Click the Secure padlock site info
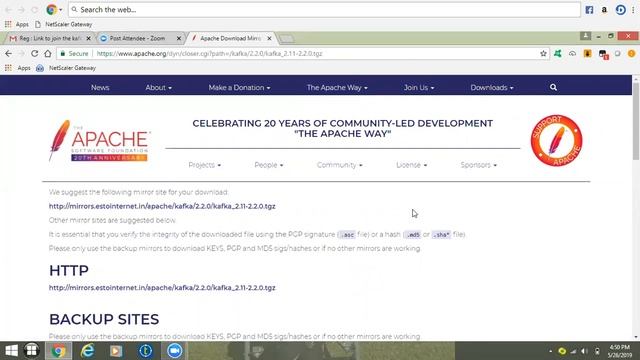This screenshot has height=360, width=640. (x=74, y=53)
